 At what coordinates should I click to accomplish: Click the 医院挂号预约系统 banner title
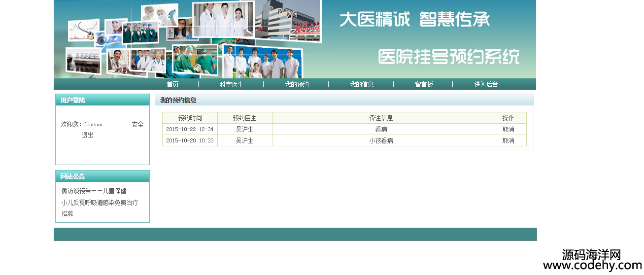449,57
